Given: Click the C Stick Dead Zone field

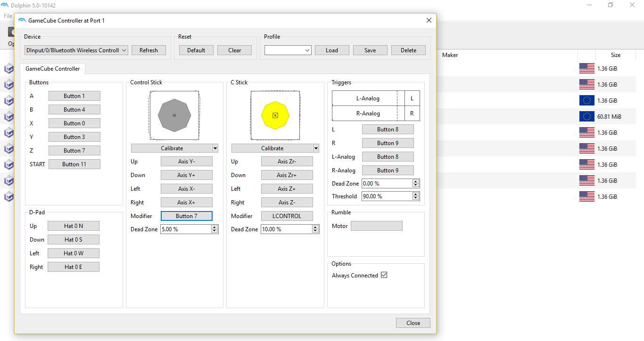Looking at the screenshot, I should pyautogui.click(x=286, y=229).
